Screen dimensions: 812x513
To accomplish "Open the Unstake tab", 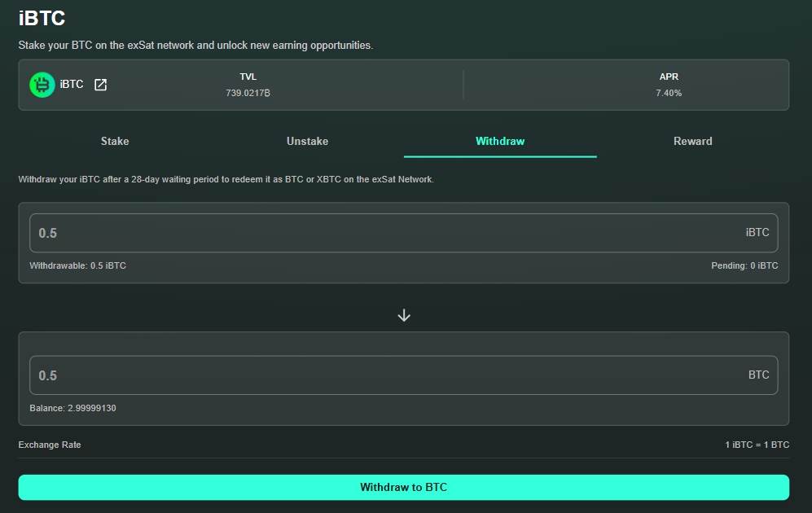I will (307, 141).
